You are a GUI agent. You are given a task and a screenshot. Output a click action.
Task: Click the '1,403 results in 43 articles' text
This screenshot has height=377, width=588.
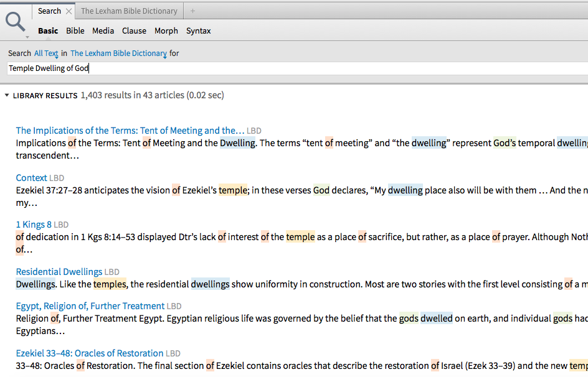(x=152, y=95)
